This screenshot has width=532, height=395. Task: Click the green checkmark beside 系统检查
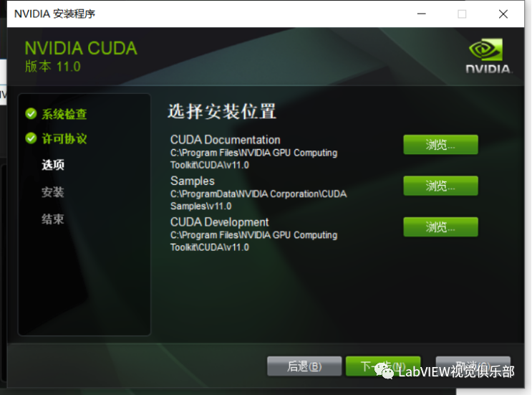[31, 114]
